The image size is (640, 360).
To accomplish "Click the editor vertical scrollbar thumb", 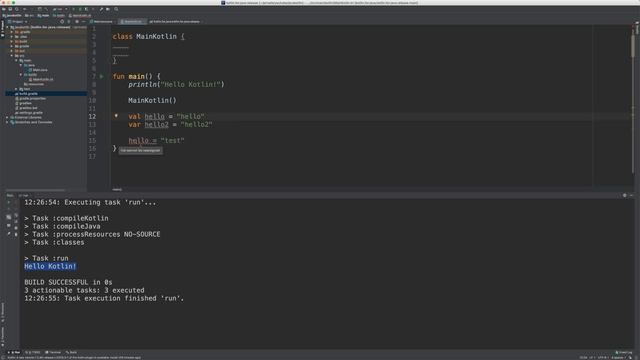I will [x=633, y=46].
